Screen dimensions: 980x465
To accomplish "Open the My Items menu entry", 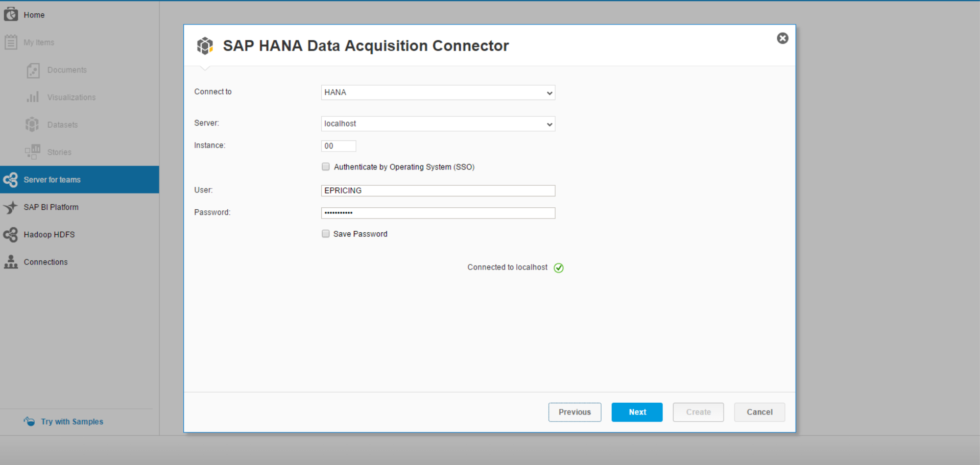I will point(39,42).
